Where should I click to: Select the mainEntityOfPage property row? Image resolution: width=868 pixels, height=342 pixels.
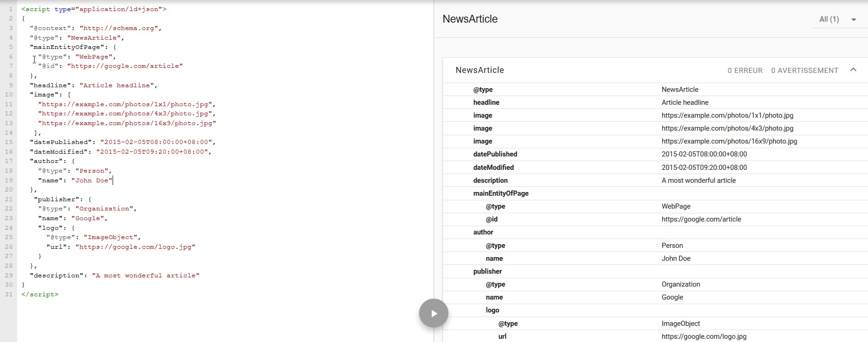coord(501,193)
